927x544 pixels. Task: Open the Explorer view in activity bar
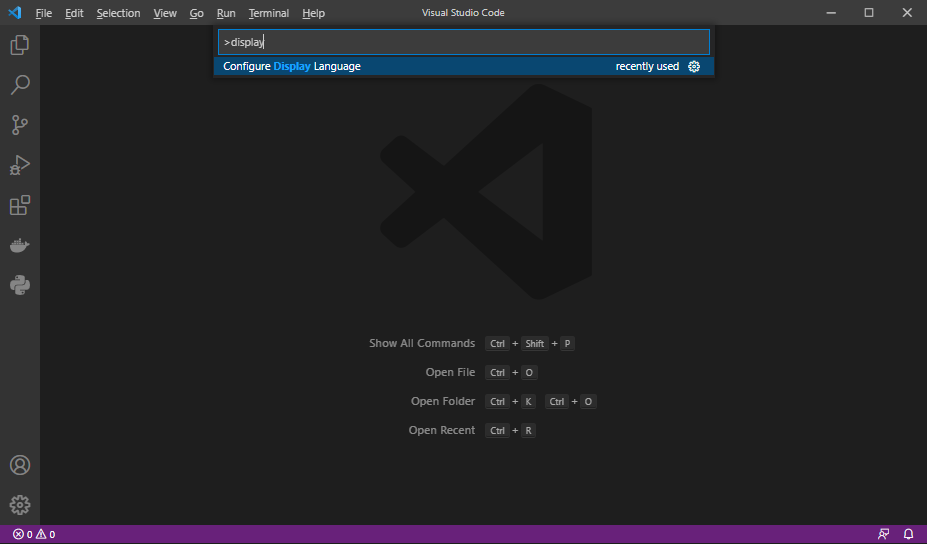[20, 45]
